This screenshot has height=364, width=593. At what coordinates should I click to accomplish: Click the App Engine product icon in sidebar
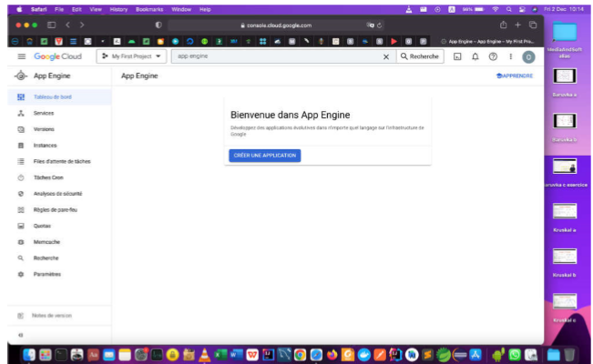pos(21,76)
